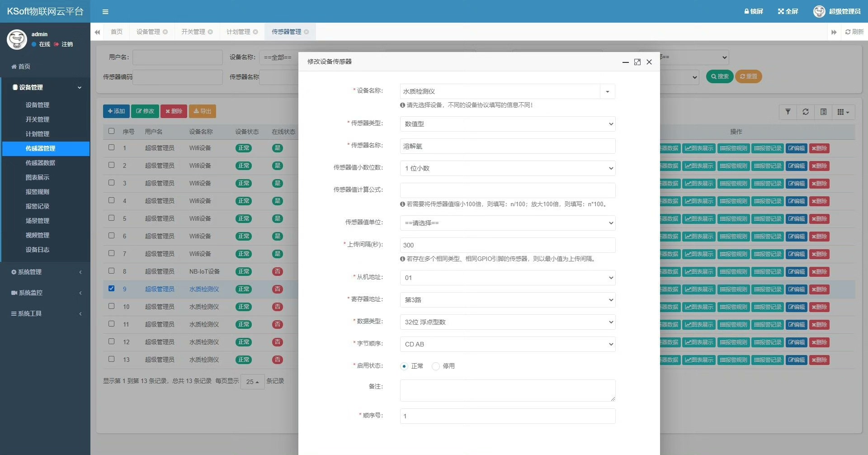Refresh the table with the toolbar icon

click(806, 112)
